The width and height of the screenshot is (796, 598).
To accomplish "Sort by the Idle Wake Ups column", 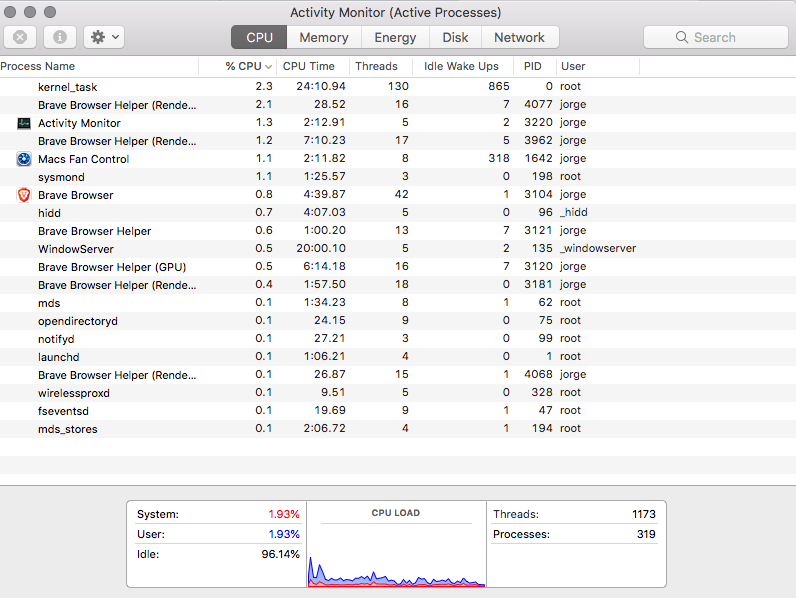I will tap(462, 67).
